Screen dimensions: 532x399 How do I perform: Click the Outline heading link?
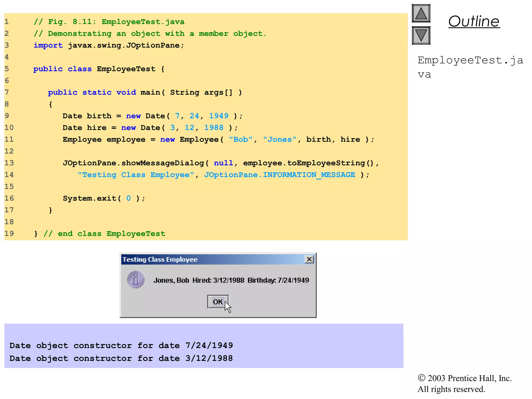click(474, 21)
